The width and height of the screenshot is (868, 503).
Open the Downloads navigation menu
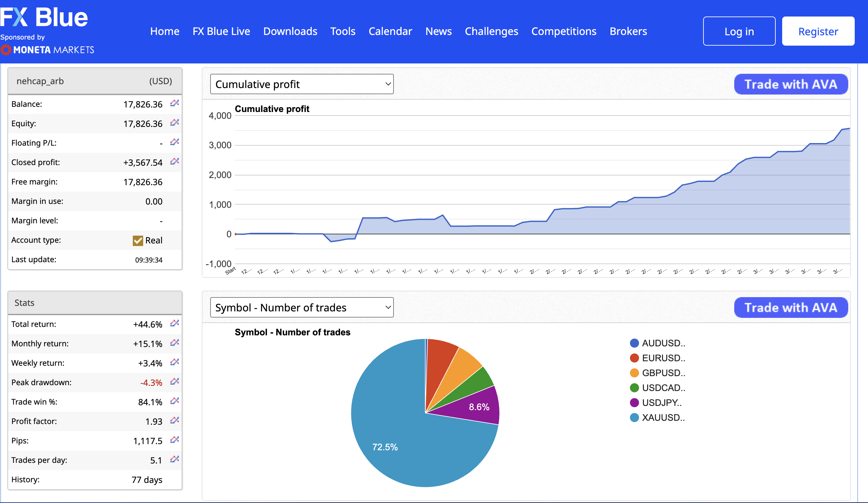tap(290, 31)
